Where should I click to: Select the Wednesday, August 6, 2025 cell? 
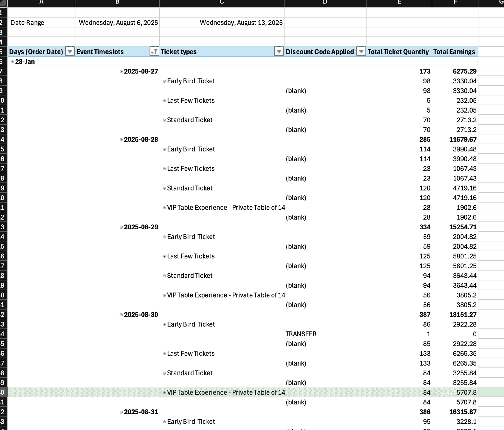(117, 23)
